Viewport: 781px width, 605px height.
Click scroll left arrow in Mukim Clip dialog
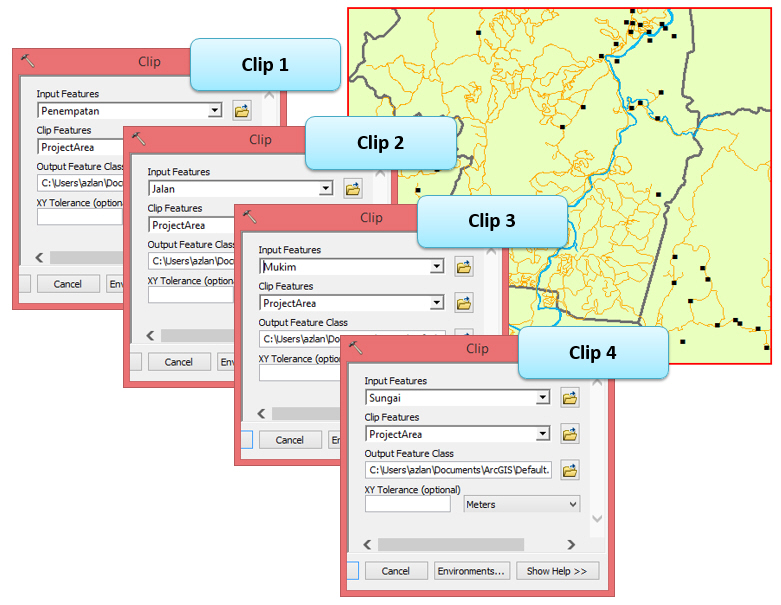(262, 414)
